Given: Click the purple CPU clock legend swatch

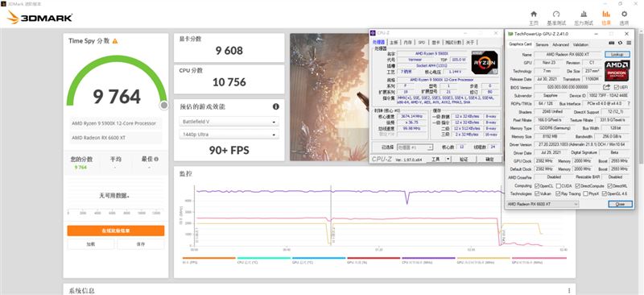Looking at the screenshot, I should point(428,259).
